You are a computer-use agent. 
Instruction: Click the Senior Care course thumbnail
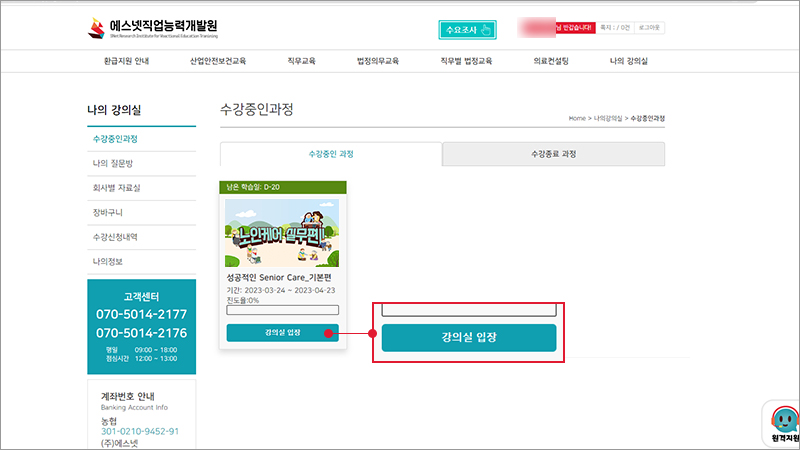[x=282, y=231]
